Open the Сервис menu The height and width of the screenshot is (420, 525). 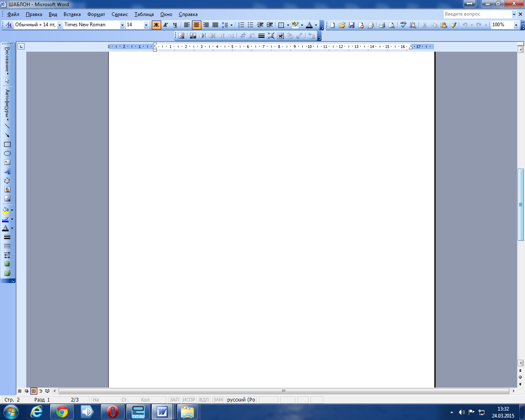[x=120, y=14]
